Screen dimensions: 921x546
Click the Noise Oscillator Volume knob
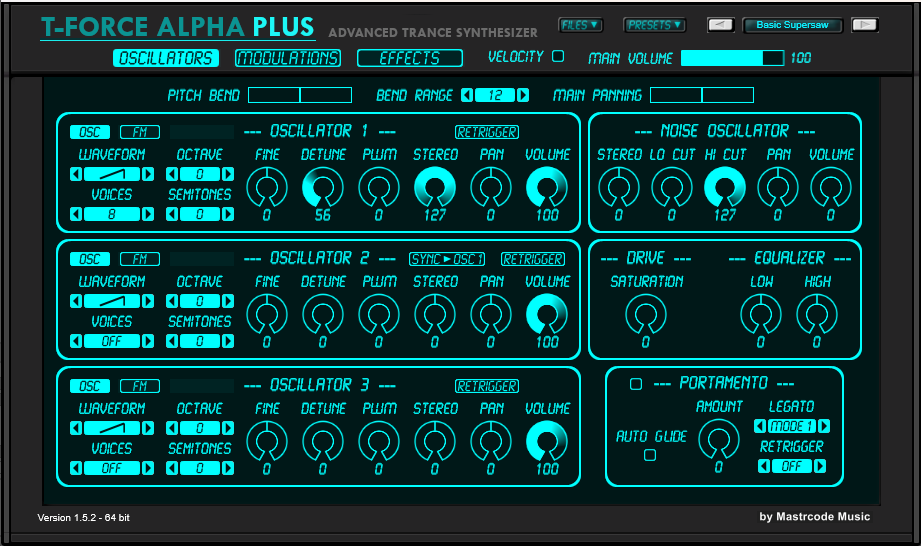click(831, 187)
